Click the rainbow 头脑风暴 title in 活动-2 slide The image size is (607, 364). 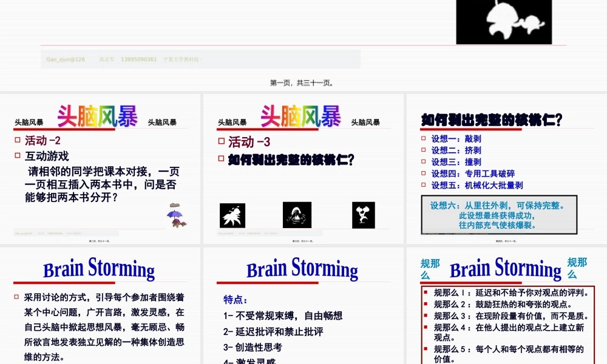tap(98, 116)
